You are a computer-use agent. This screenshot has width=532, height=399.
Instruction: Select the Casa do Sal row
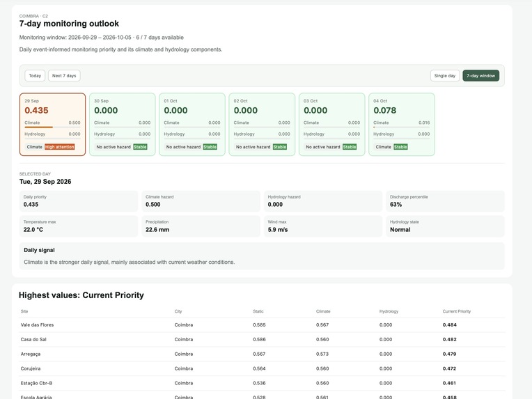pos(262,340)
